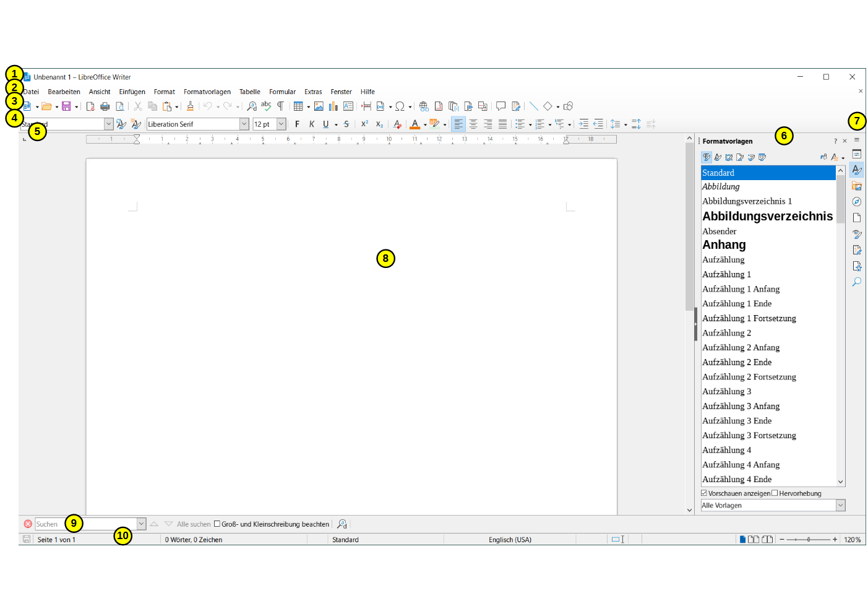Click Seite 1 von 1 status entry
The image size is (868, 614).
click(56, 540)
